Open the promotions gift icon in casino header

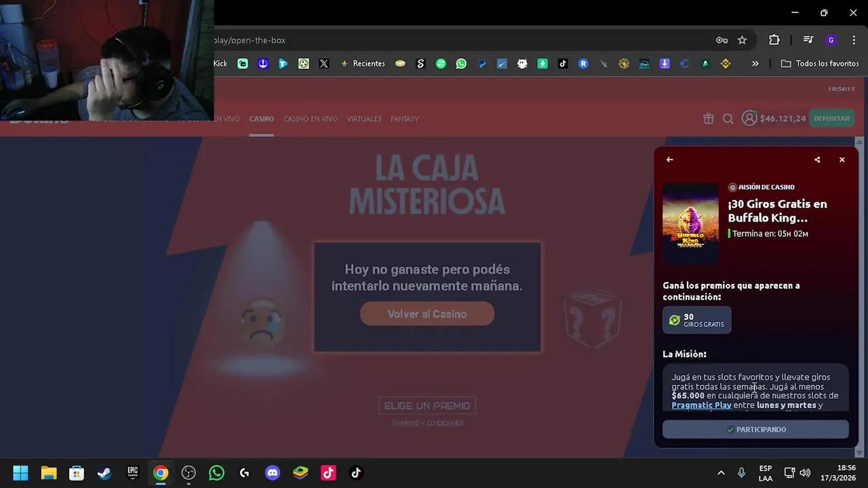[x=708, y=118]
